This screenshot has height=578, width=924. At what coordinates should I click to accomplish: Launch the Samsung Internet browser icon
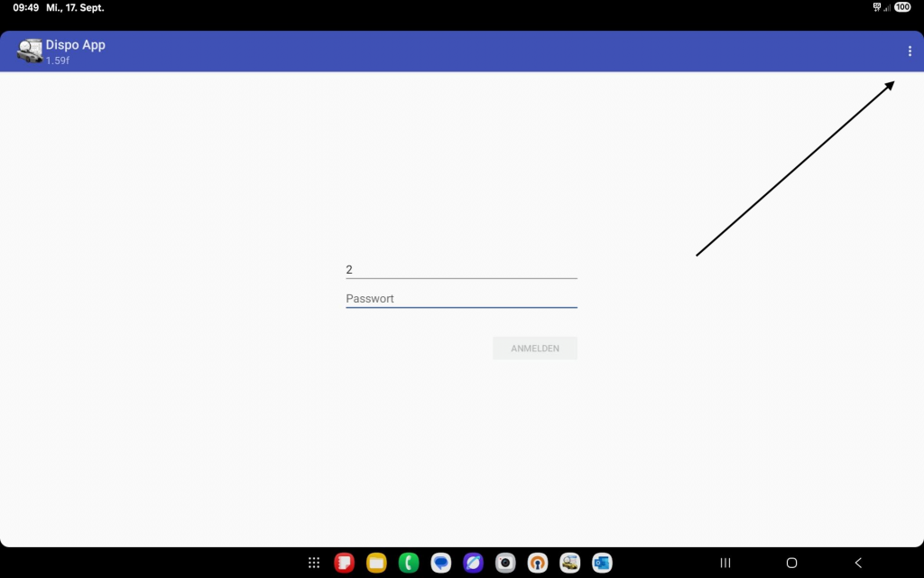tap(473, 563)
